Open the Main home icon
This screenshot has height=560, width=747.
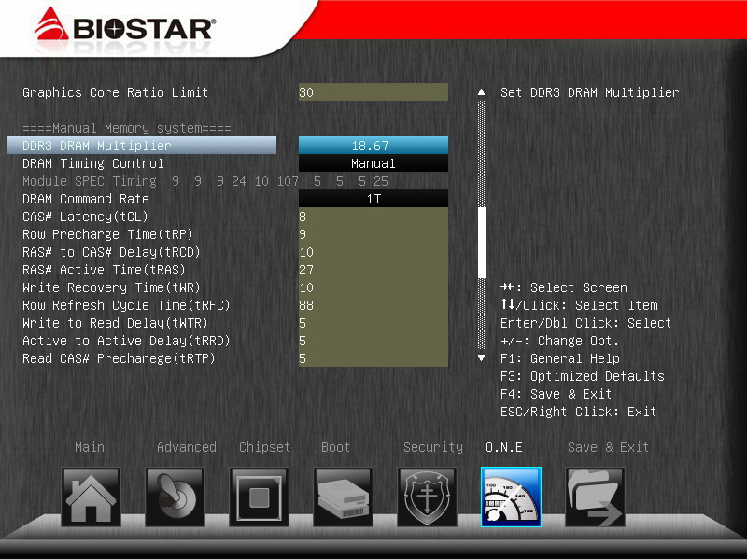click(91, 497)
